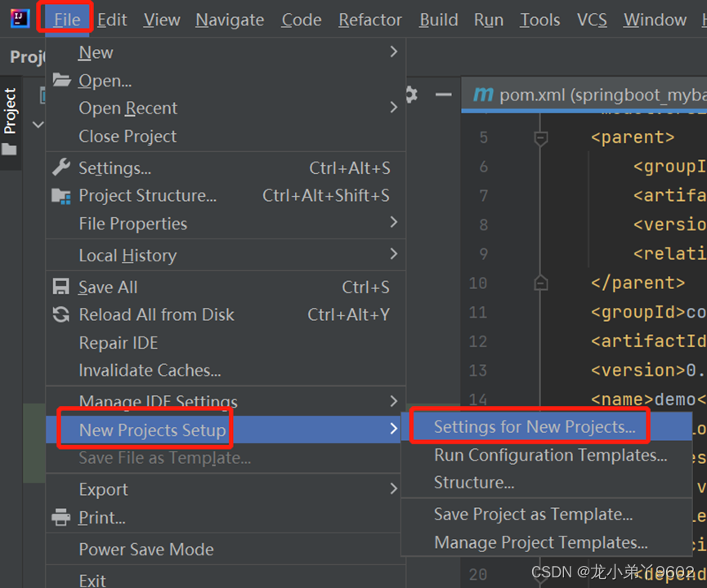707x588 pixels.
Task: Expand the File Properties submenu arrow
Action: (394, 221)
